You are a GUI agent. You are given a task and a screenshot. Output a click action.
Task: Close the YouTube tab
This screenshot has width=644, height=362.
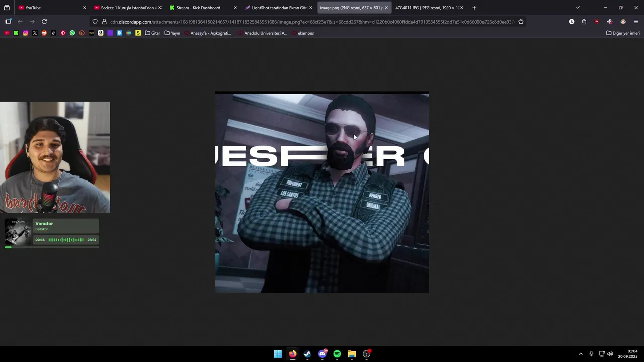coord(84,8)
